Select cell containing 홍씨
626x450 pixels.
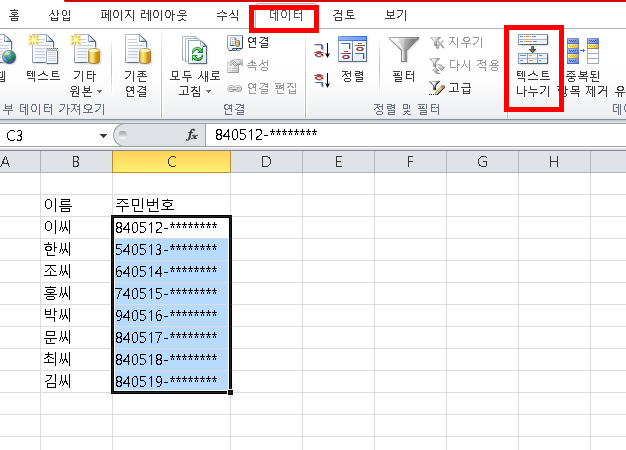click(76, 293)
